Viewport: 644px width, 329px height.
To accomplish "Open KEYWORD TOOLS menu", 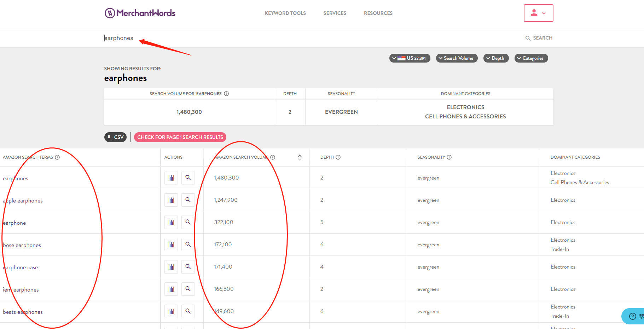I will tap(285, 13).
